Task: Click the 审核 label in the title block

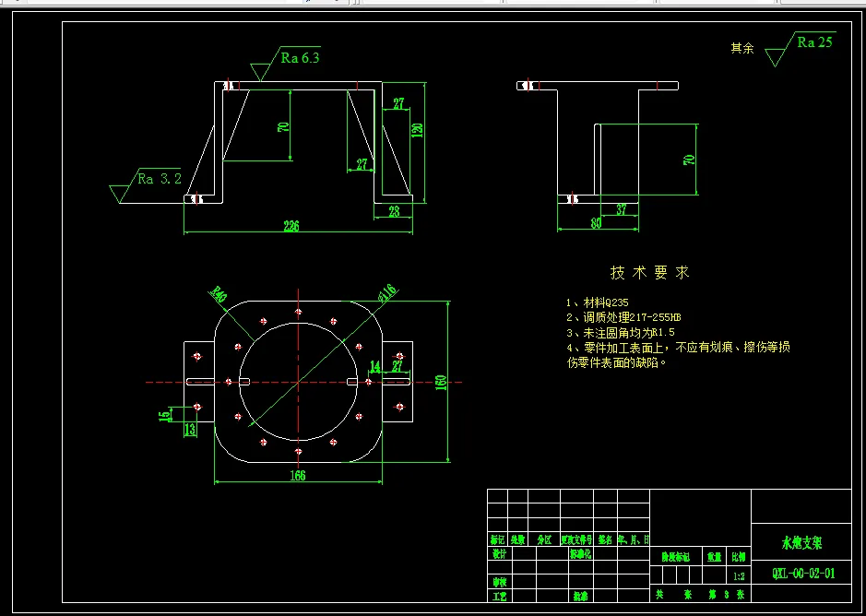Action: click(499, 582)
